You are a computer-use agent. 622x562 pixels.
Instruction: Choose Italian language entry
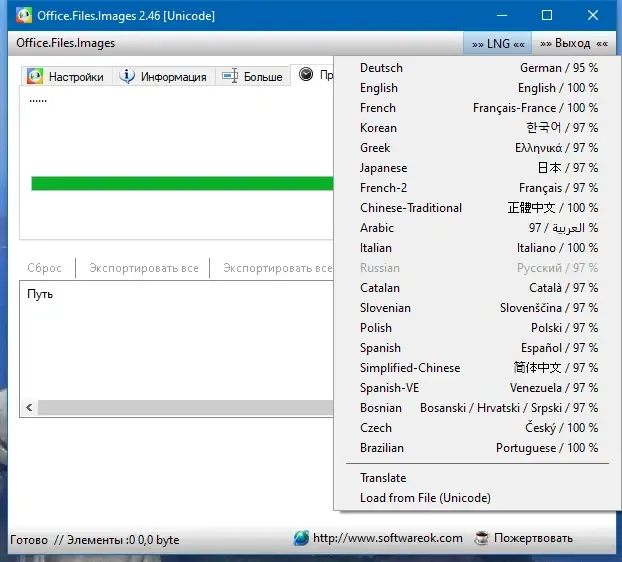(x=478, y=248)
